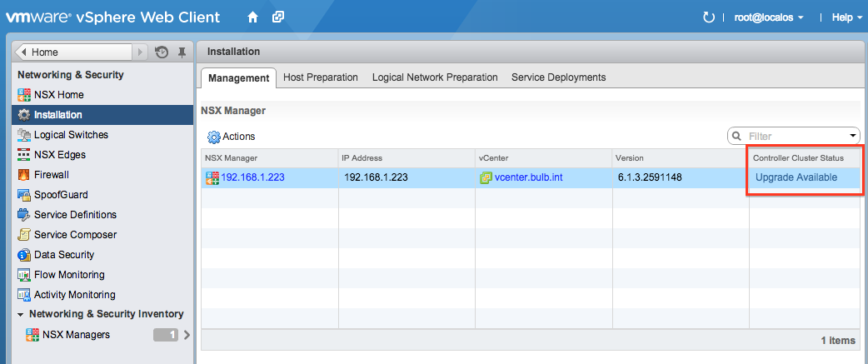The height and width of the screenshot is (364, 868).
Task: Switch to the Logical Network Preparation tab
Action: [435, 77]
